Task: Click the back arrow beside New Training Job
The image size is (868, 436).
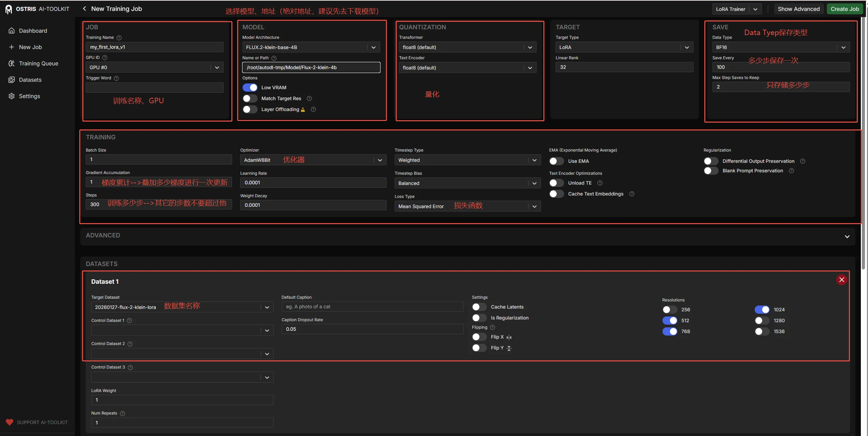Action: click(84, 9)
